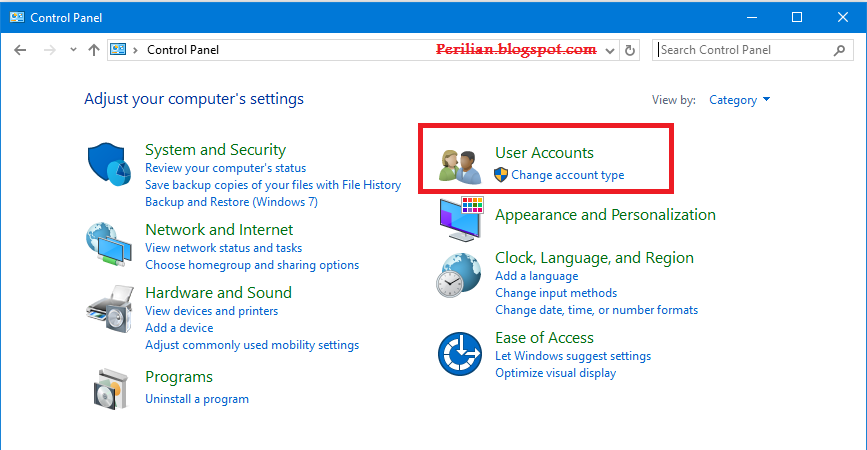Open the Appearance and Personalization monitor icon
867x450 pixels.
tap(461, 219)
